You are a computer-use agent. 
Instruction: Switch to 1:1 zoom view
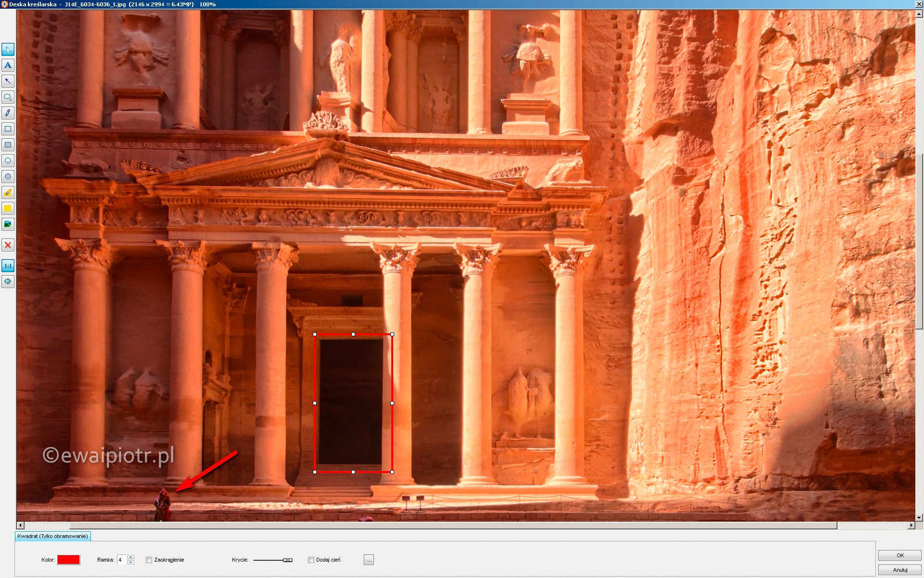pos(8,265)
